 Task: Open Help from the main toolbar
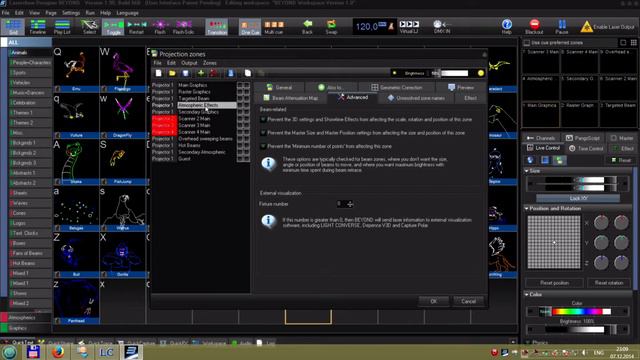click(507, 27)
